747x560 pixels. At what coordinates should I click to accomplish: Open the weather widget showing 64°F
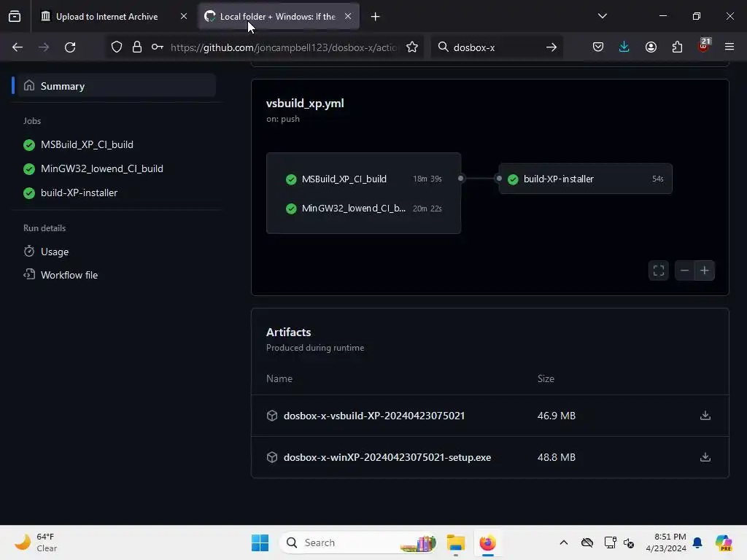pyautogui.click(x=36, y=542)
